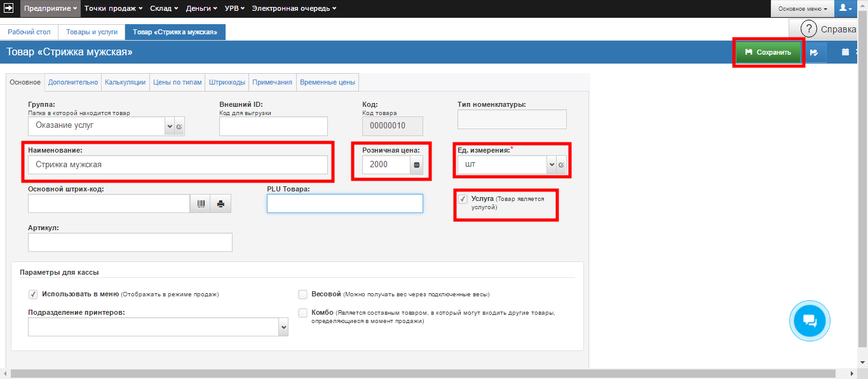Open the Подразделение принтеров dropdown

[x=283, y=327]
